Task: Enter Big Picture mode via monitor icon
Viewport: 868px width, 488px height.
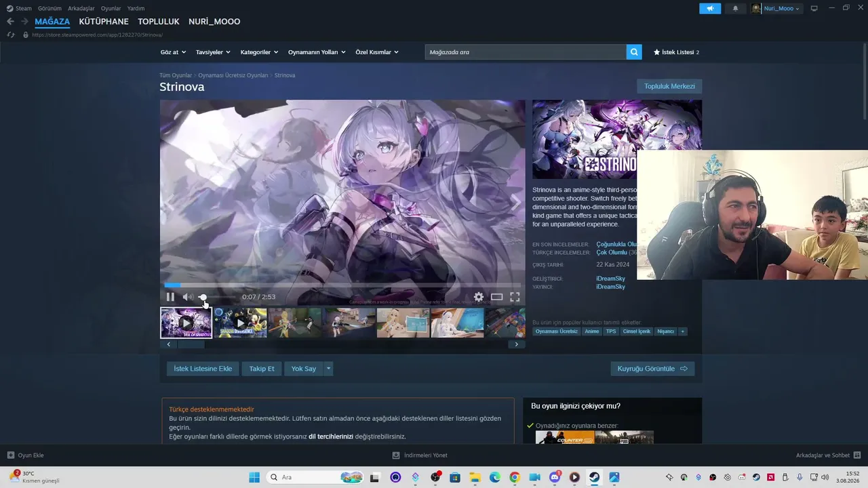Action: click(x=814, y=8)
